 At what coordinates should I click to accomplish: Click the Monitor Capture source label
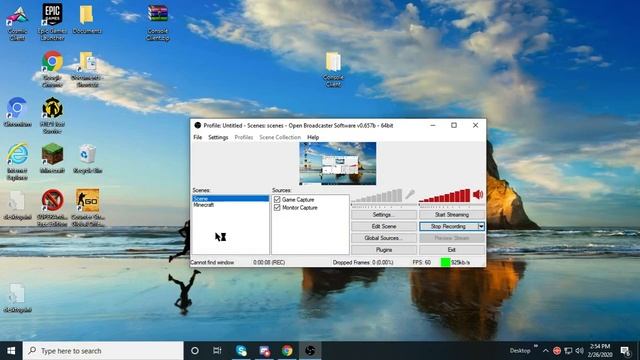point(300,208)
